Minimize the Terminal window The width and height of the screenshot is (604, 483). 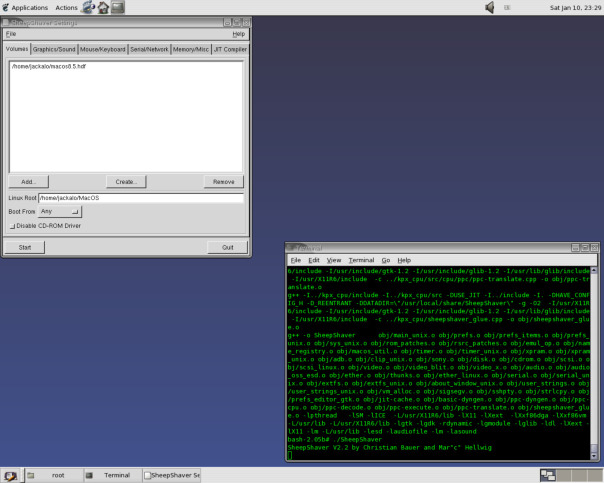pos(575,248)
